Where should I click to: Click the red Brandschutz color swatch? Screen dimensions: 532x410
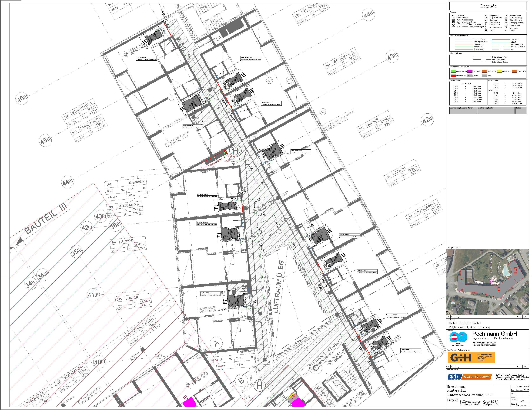[x=453, y=76]
